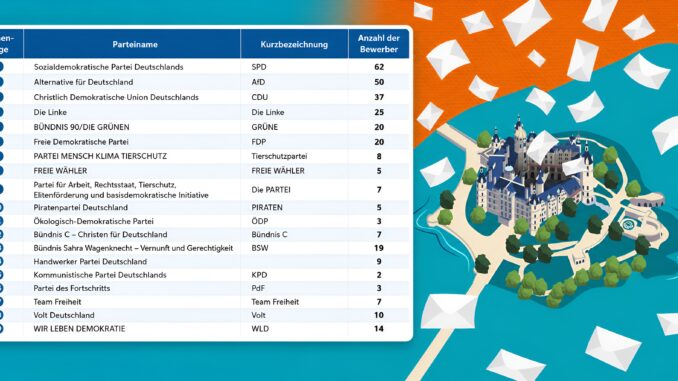Click the BSW abbreviation cell
Screen dimensions: 678x381
click(x=259, y=248)
